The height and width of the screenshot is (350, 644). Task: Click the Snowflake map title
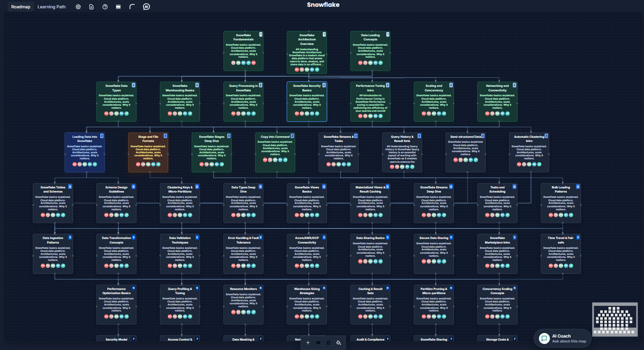pos(323,5)
